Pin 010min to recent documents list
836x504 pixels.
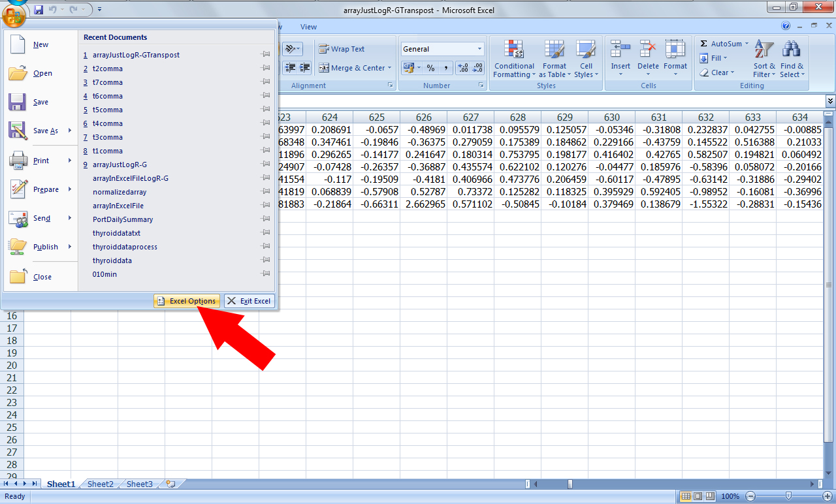pyautogui.click(x=266, y=274)
